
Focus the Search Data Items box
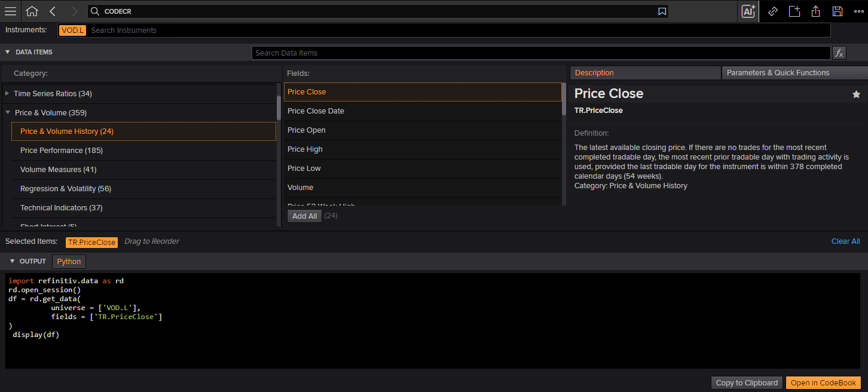tap(541, 53)
